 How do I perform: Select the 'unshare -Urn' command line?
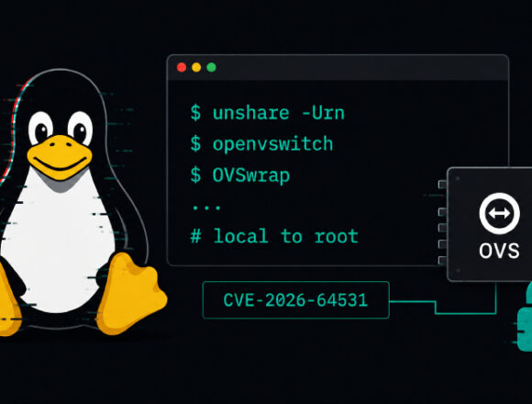click(x=267, y=113)
